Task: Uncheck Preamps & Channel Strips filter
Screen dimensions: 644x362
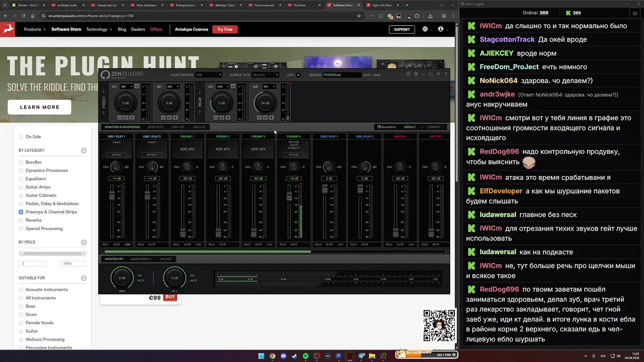Action: [x=21, y=212]
